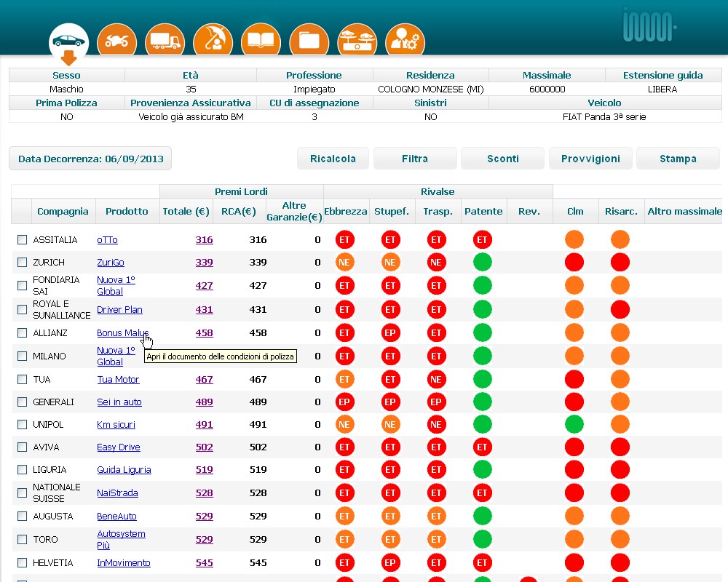Image resolution: width=728 pixels, height=582 pixels.
Task: Click UNIPOL Clm green circle
Action: point(574,424)
